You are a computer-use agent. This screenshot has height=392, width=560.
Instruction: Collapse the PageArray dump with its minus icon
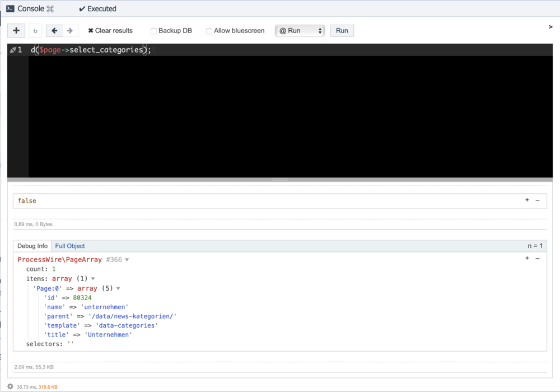tap(538, 258)
